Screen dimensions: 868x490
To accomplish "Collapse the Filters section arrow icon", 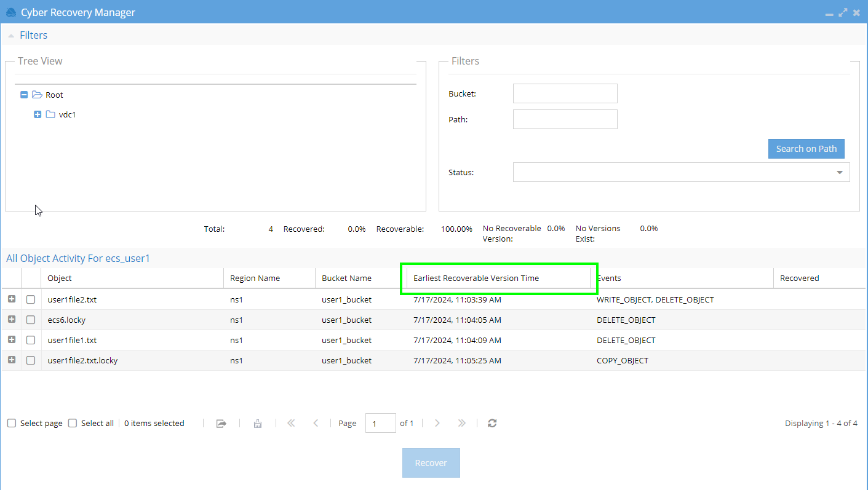I will click(x=10, y=36).
